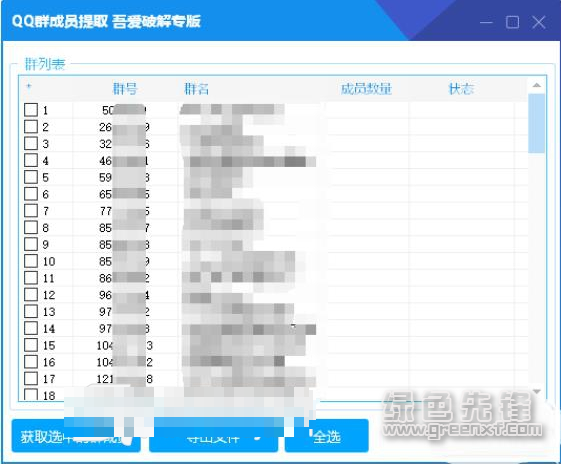Select the checkbox for row 10
Viewport: 561px width, 464px height.
31,261
